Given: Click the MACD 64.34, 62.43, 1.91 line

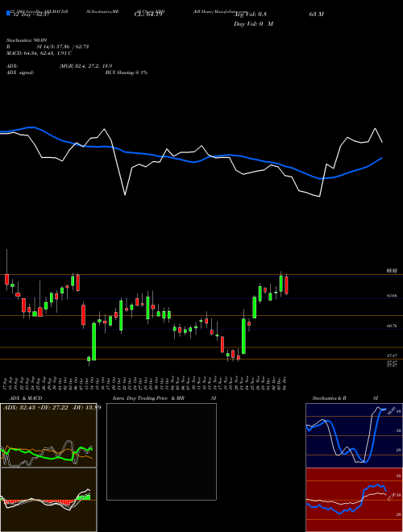Looking at the screenshot, I should point(39,53).
